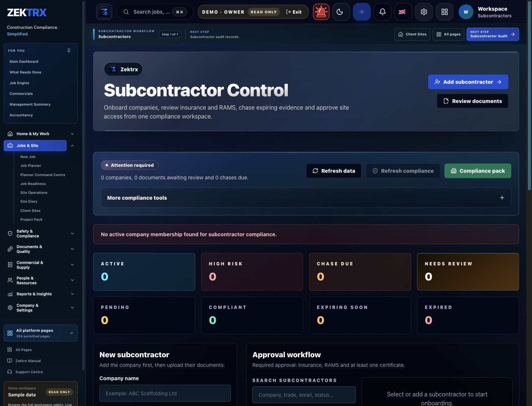The width and height of the screenshot is (532, 406).
Task: Open the apps grid icon in top bar
Action: pyautogui.click(x=444, y=12)
